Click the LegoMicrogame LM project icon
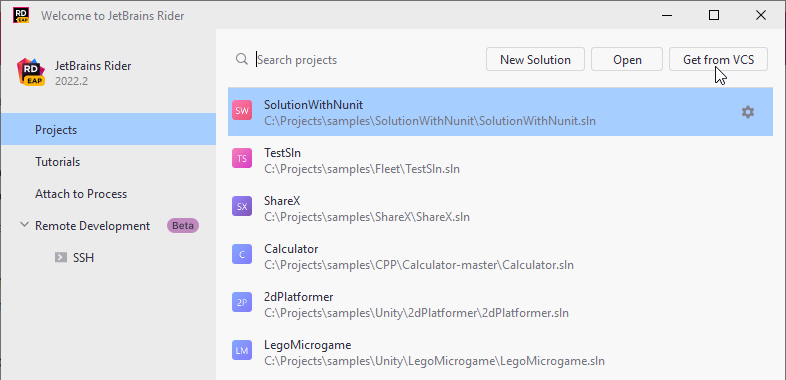 (x=242, y=350)
